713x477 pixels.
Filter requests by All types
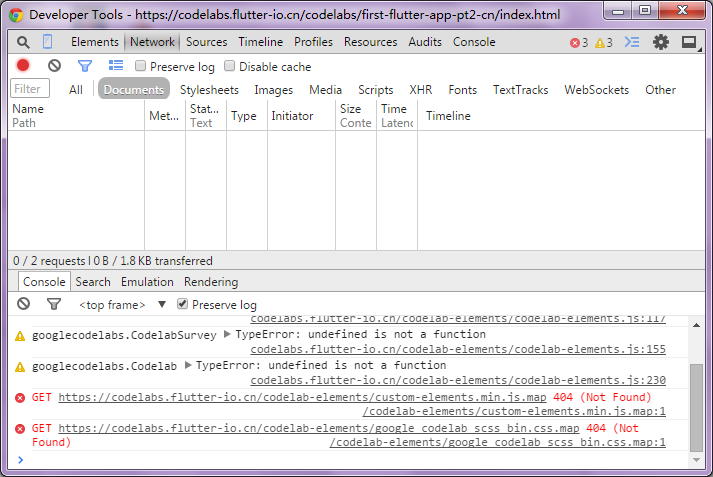76,90
